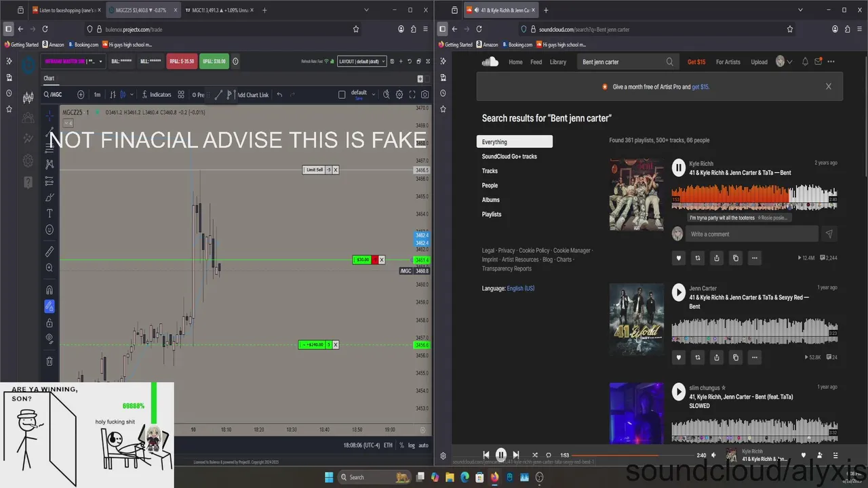Go to SoundCloud Home
The image size is (868, 488).
[x=515, y=62]
